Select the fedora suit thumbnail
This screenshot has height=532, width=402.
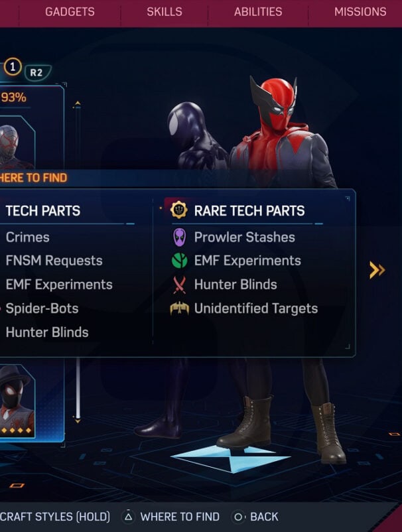[17, 401]
